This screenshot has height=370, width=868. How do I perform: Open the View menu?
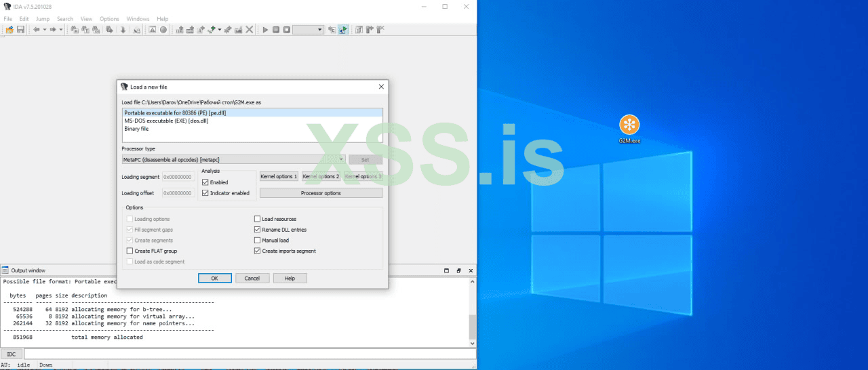tap(86, 19)
